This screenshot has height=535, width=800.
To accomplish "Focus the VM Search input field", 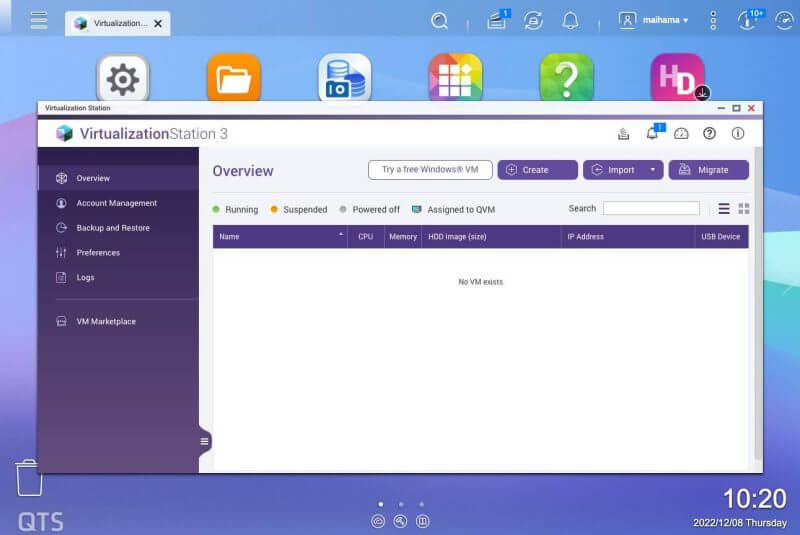I will click(x=651, y=208).
